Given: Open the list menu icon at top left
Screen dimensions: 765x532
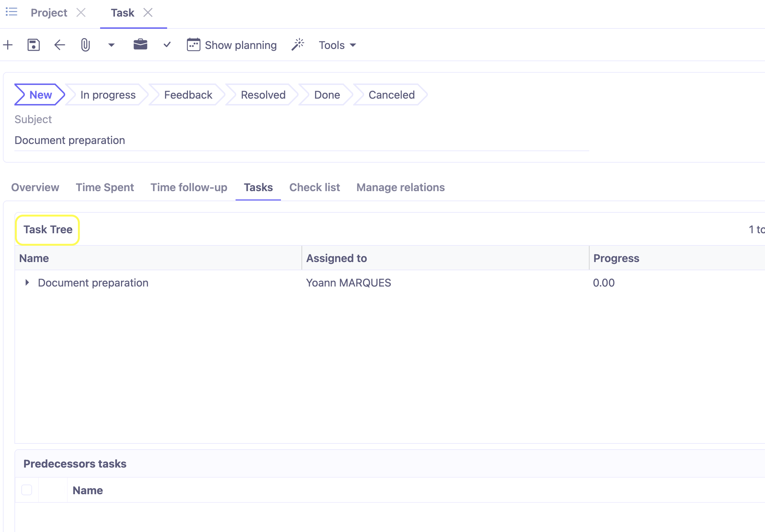Looking at the screenshot, I should (x=11, y=12).
